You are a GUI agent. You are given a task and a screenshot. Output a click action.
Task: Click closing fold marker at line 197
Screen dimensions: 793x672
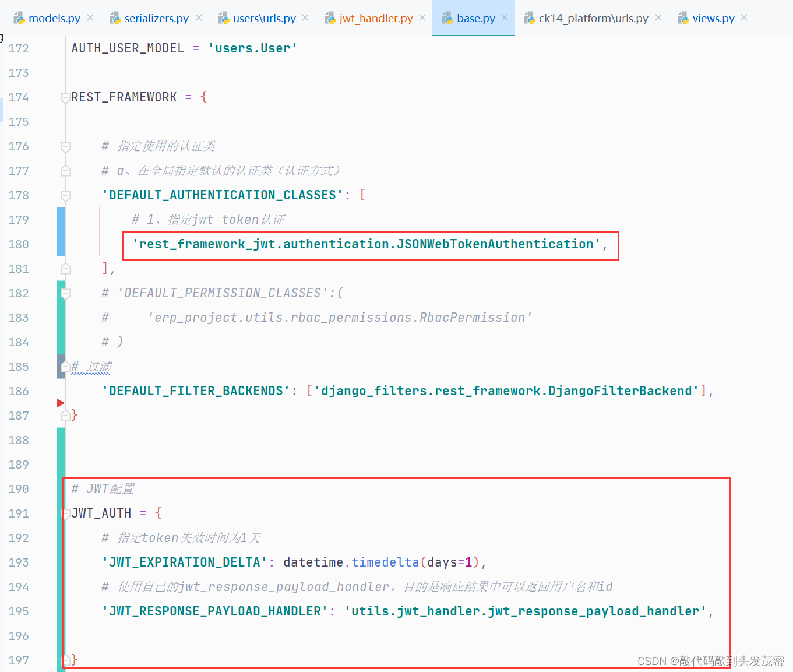point(66,660)
